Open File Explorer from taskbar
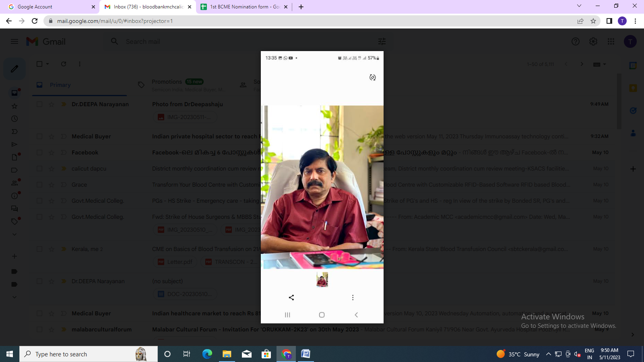This screenshot has height=362, width=644. 227,354
